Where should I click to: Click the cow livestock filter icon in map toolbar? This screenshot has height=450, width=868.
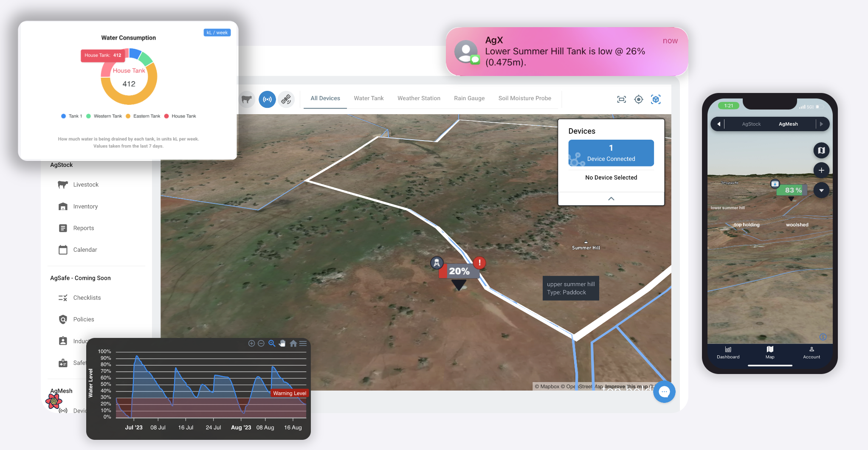pos(247,99)
